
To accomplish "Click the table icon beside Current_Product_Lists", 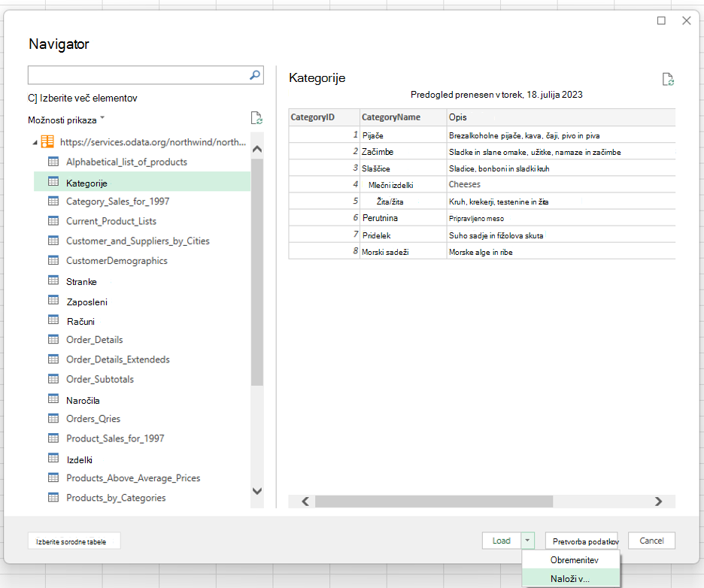I will coord(53,221).
